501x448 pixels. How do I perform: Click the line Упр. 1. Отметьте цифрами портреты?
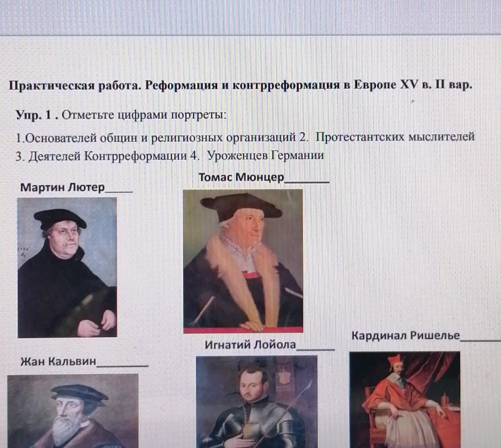tap(121, 114)
